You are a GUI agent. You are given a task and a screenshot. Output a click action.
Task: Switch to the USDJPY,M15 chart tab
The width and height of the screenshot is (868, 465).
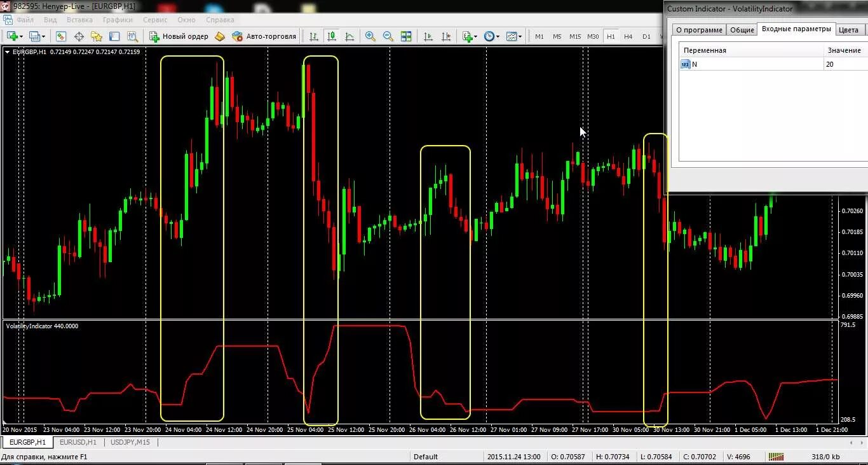(x=130, y=441)
